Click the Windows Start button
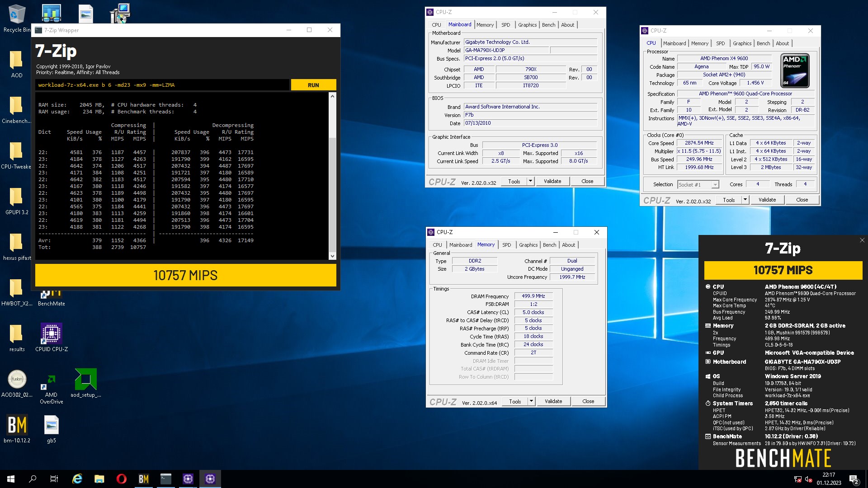Image resolution: width=868 pixels, height=488 pixels. [11, 479]
